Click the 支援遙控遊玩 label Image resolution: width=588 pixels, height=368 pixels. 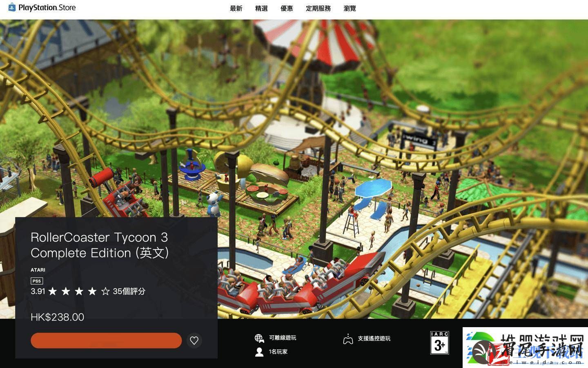click(374, 338)
